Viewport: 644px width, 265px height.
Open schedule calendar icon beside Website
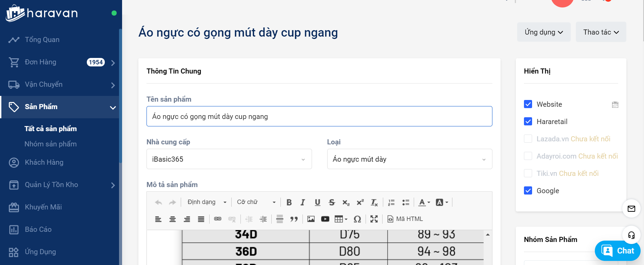coord(615,104)
